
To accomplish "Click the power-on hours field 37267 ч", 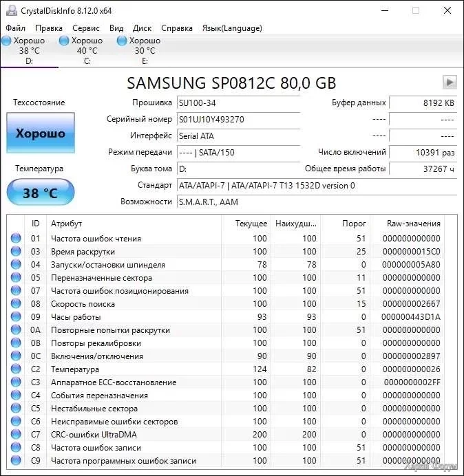I will click(423, 169).
